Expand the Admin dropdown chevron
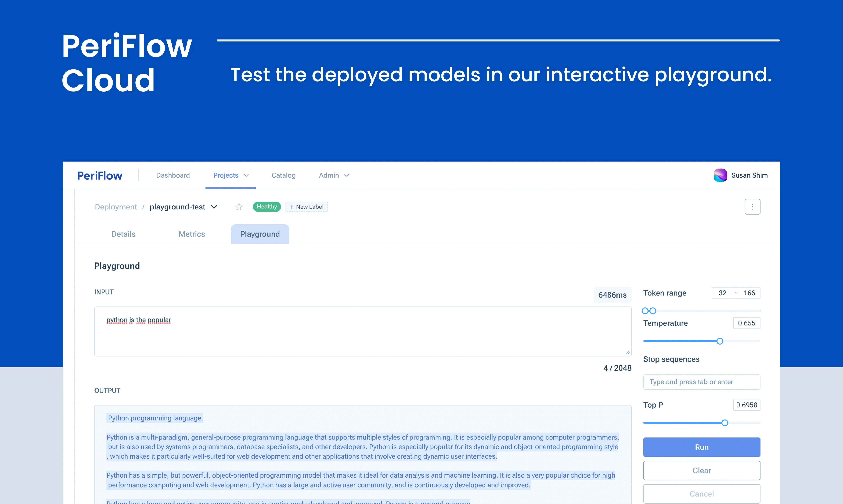 tap(347, 176)
